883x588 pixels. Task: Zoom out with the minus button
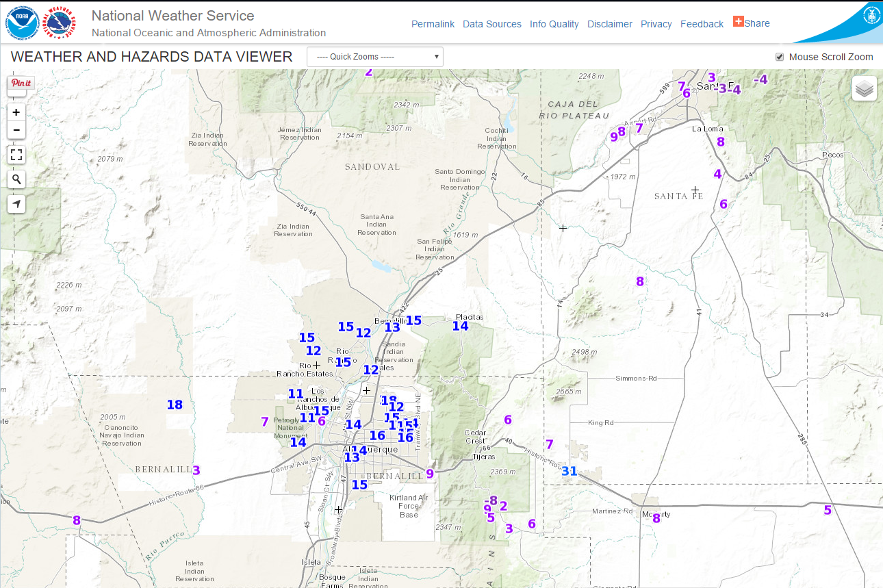16,130
